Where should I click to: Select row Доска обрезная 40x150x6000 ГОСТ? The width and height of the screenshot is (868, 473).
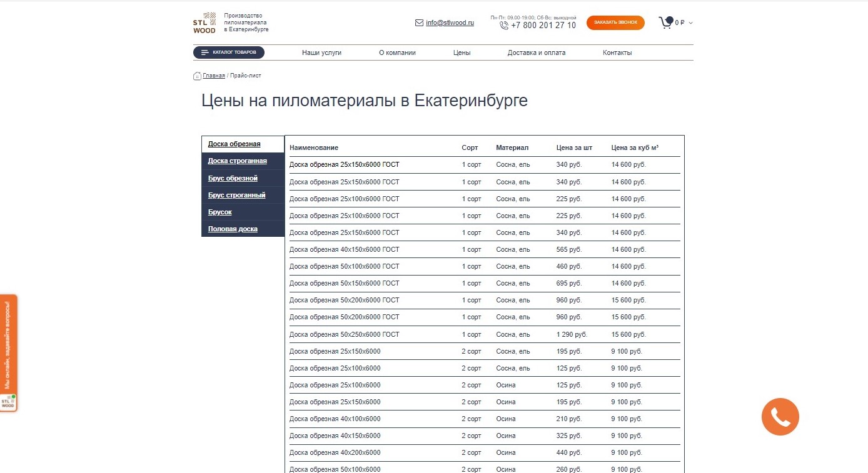pos(485,249)
